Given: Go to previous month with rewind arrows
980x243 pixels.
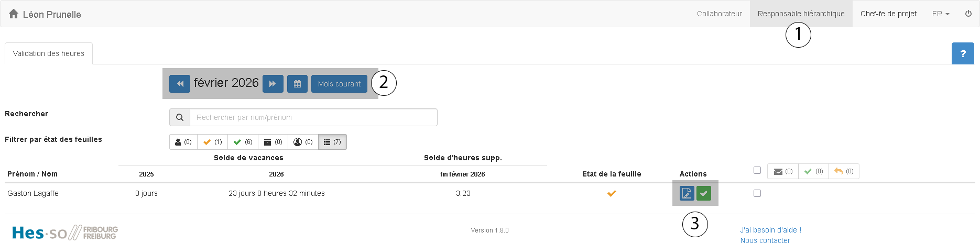Looking at the screenshot, I should click(x=180, y=84).
